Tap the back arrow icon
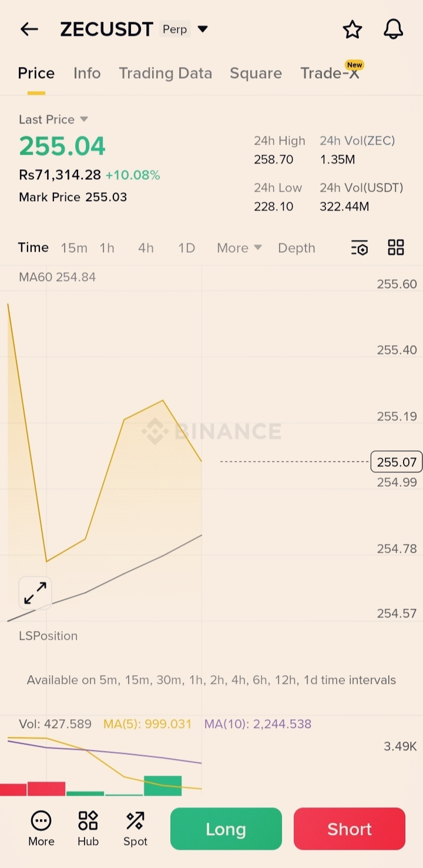This screenshot has height=868, width=423. click(29, 29)
